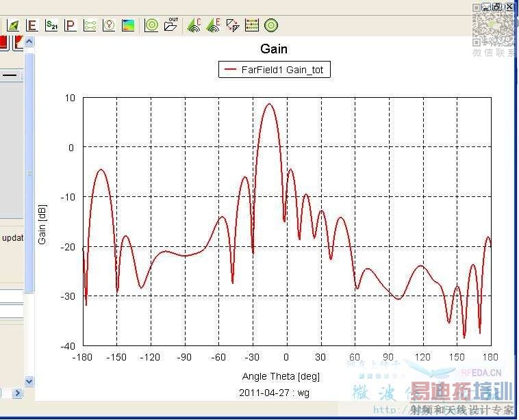Click the circular probe marker icon
This screenshot has width=519, height=420.
tap(109, 25)
